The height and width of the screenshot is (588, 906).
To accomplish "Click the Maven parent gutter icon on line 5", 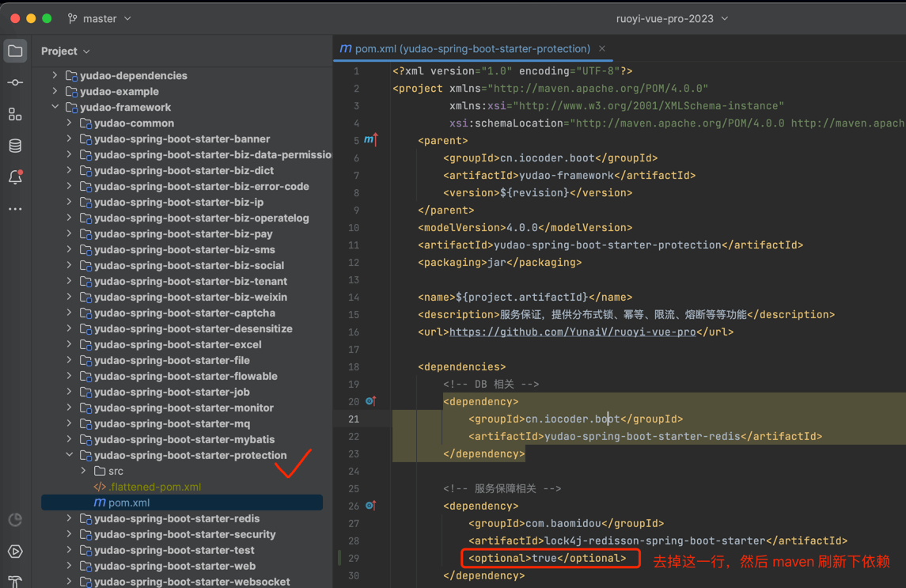I will [370, 140].
